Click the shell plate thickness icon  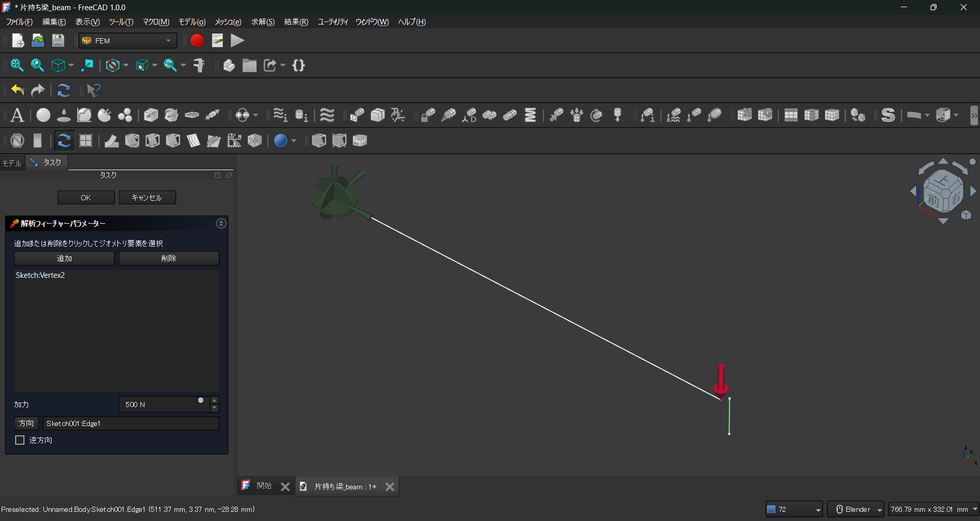point(192,115)
